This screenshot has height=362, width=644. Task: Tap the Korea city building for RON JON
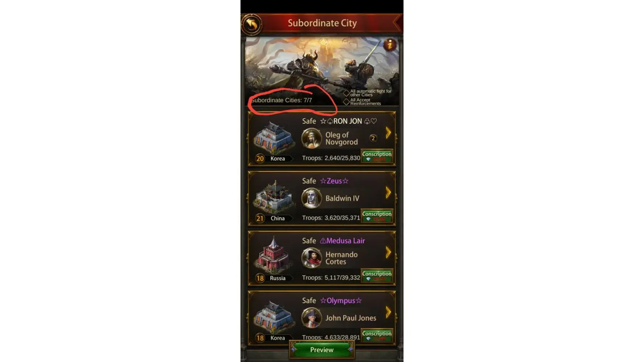pyautogui.click(x=273, y=138)
